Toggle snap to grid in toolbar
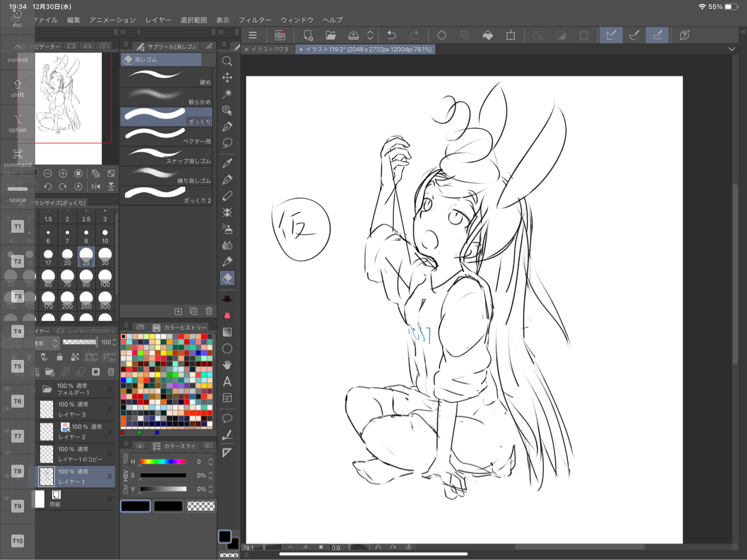The width and height of the screenshot is (747, 560). coord(658,35)
